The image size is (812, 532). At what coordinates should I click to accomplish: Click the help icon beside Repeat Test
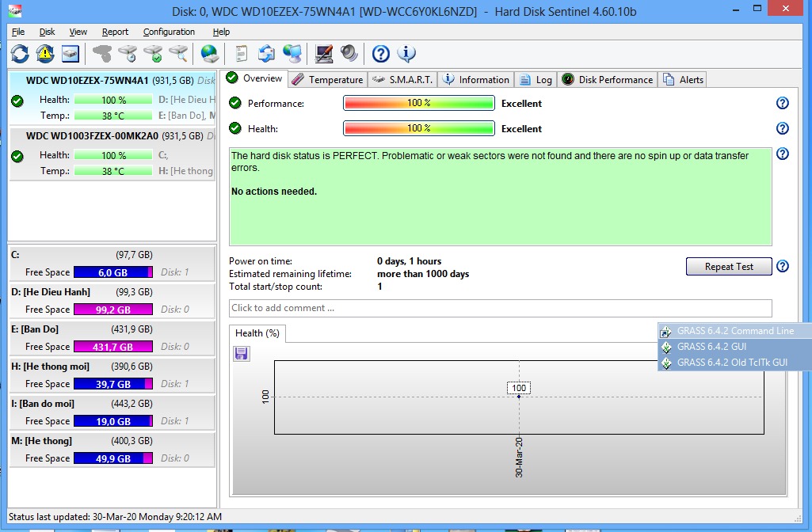[782, 266]
